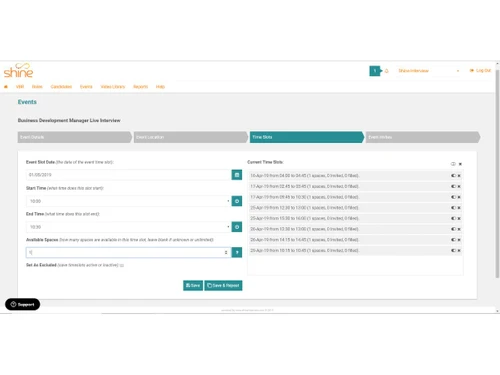This screenshot has height=375, width=500.
Task: Click the teal notification count badge
Action: [x=375, y=71]
